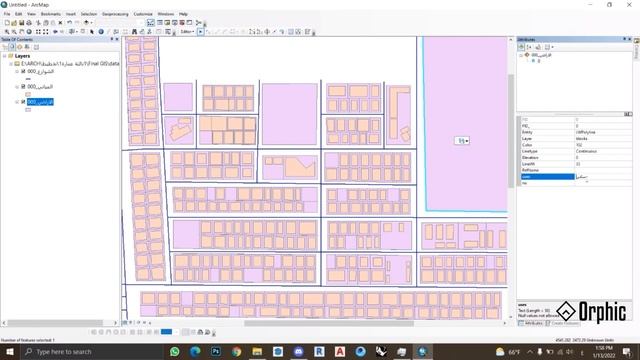
Task: Click المباني_000 orange symbol swatch
Action: coord(28,94)
